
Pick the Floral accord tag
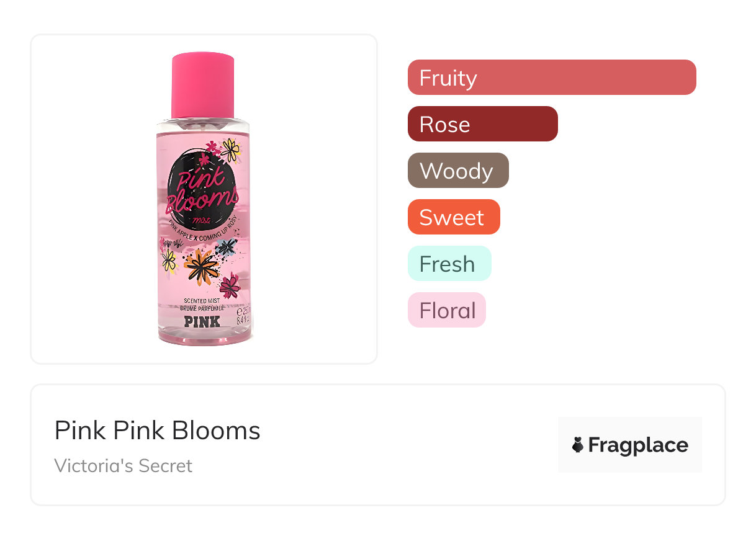(x=446, y=310)
